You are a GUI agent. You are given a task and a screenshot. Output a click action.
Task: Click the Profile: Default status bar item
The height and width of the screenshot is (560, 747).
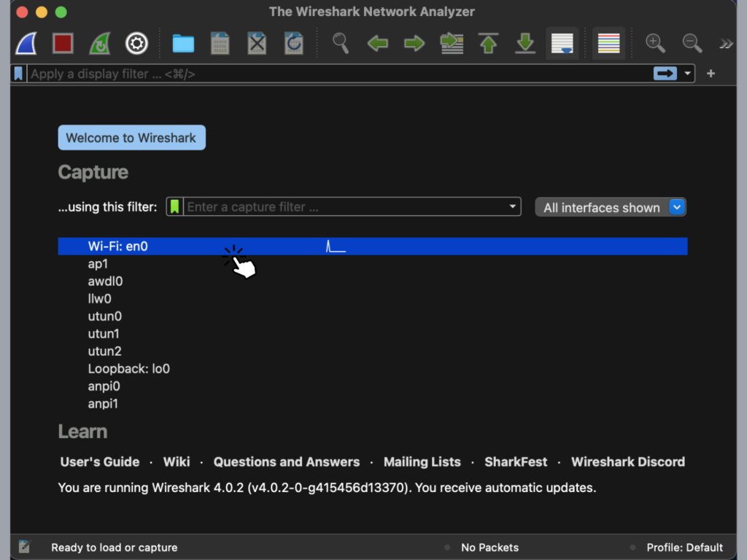coord(684,548)
